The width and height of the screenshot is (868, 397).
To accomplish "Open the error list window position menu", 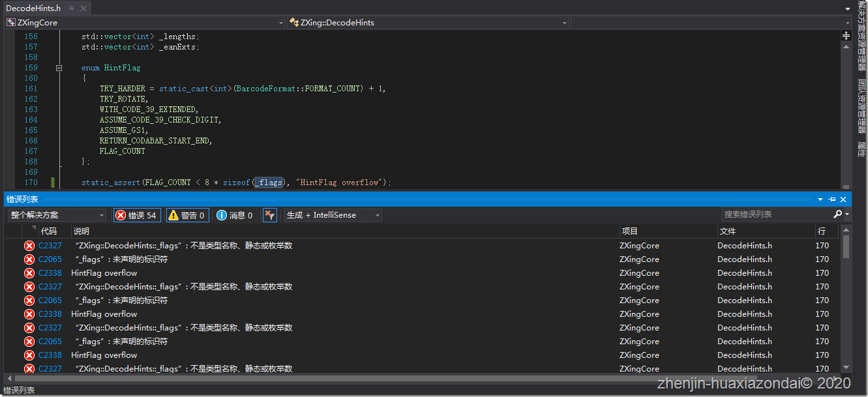I will [x=821, y=199].
